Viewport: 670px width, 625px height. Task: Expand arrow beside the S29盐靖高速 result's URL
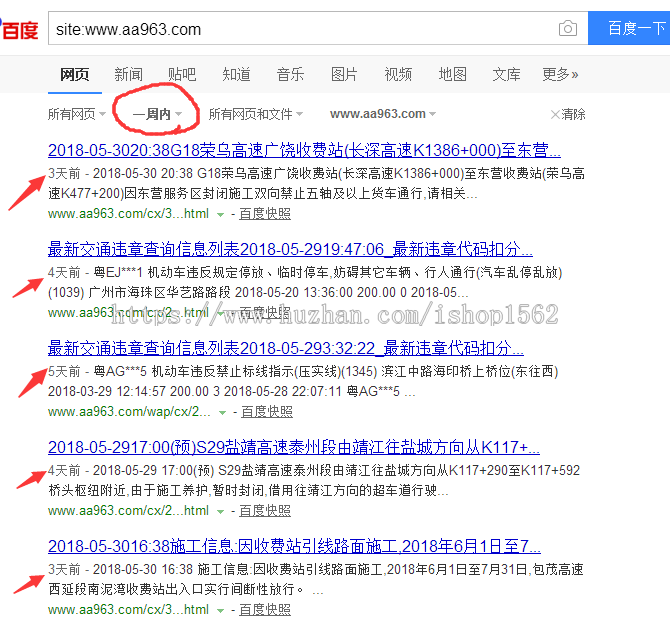[220, 512]
